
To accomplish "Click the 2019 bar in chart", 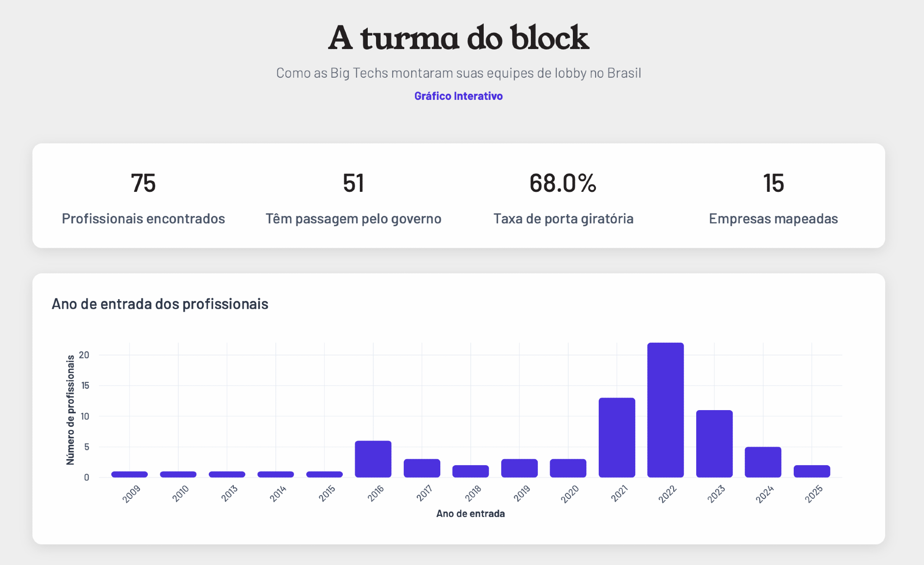I will tap(519, 468).
